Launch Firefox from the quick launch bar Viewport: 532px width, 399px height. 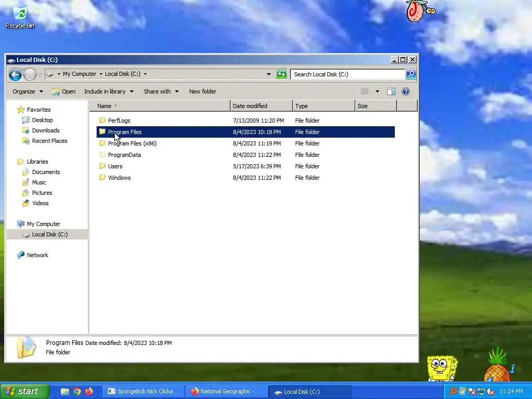click(89, 392)
